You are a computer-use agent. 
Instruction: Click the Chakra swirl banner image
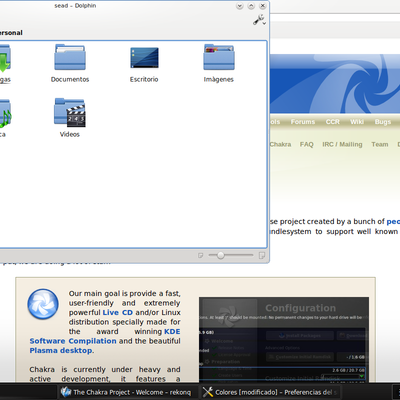click(x=335, y=84)
